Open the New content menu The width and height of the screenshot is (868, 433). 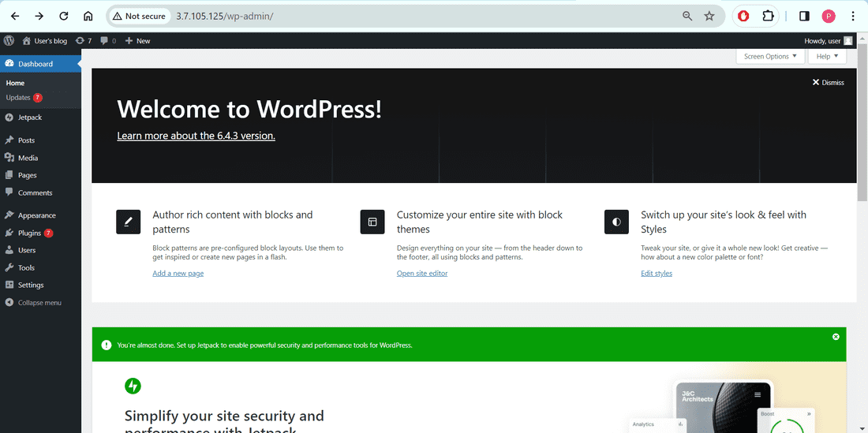[138, 40]
